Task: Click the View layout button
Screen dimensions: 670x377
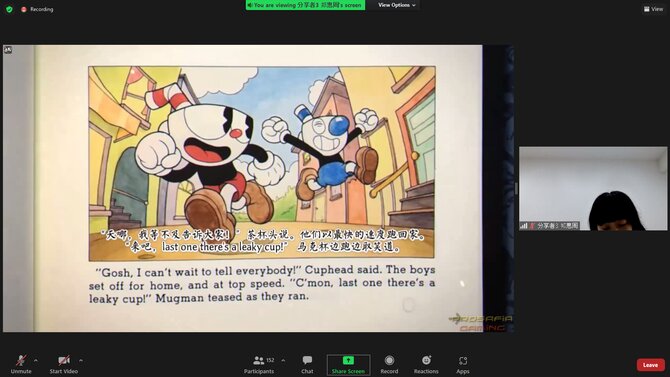Action: (x=653, y=9)
